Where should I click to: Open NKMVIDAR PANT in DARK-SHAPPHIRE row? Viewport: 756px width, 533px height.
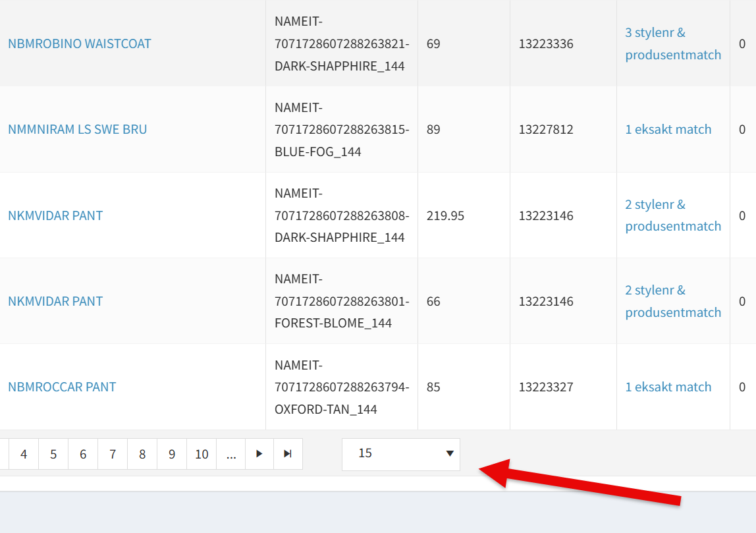point(55,215)
